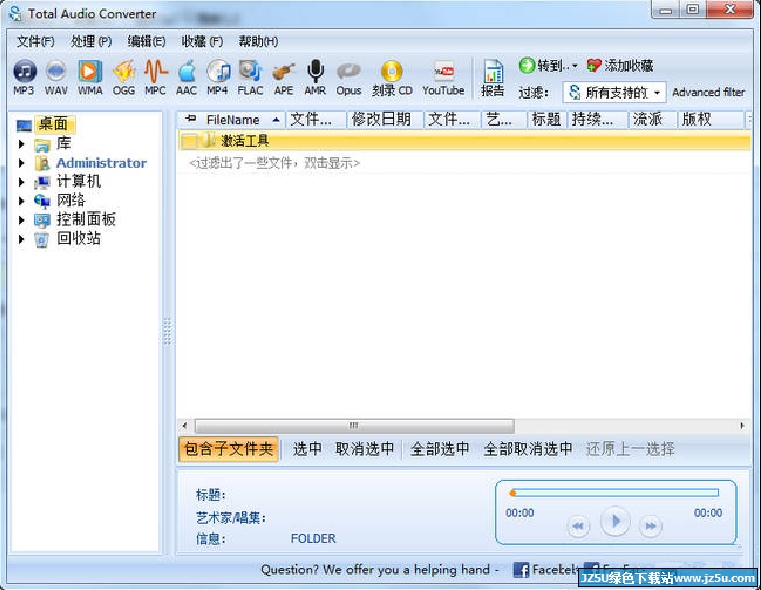Click the 选中 check button

pos(307,449)
